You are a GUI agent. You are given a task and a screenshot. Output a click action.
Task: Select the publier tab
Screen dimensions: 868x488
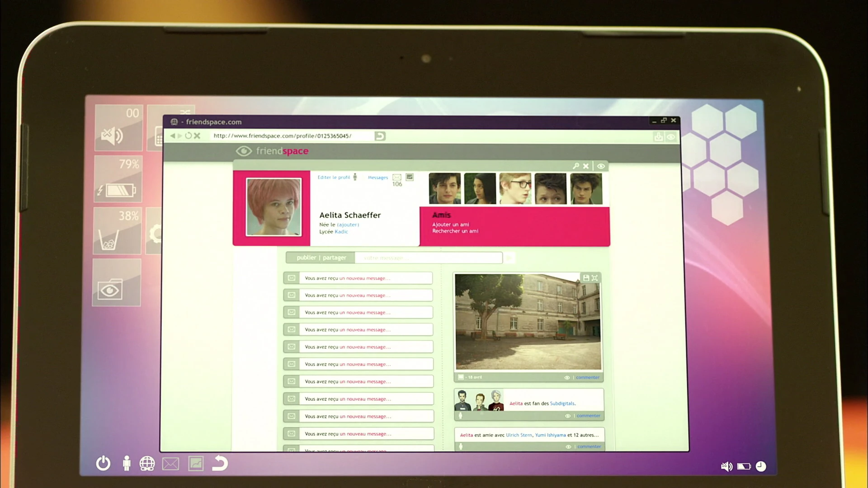pos(306,258)
